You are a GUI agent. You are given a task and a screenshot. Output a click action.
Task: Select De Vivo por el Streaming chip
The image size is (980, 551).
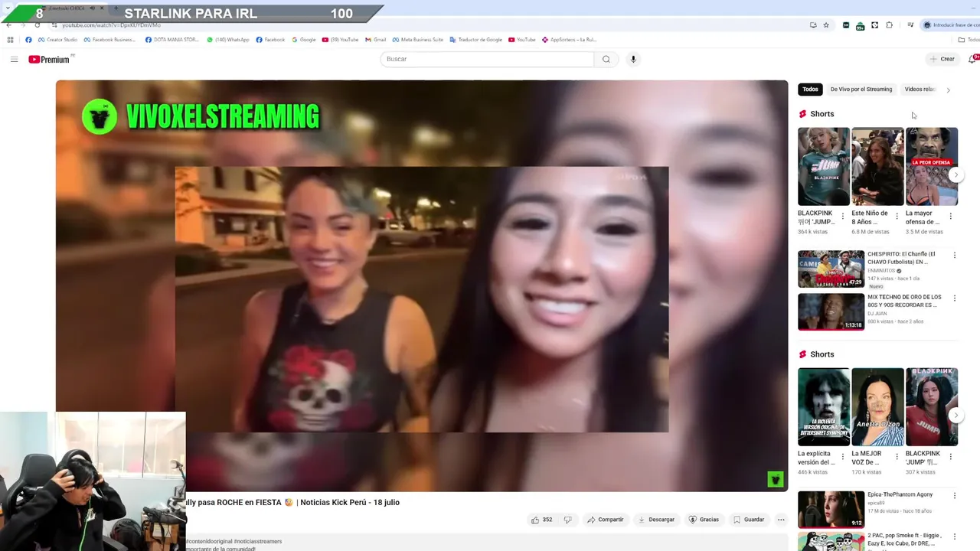click(861, 90)
